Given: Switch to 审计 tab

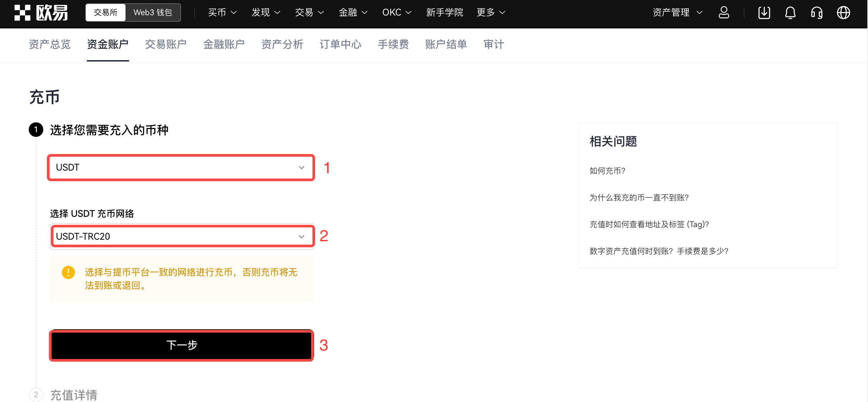Looking at the screenshot, I should click(x=494, y=44).
